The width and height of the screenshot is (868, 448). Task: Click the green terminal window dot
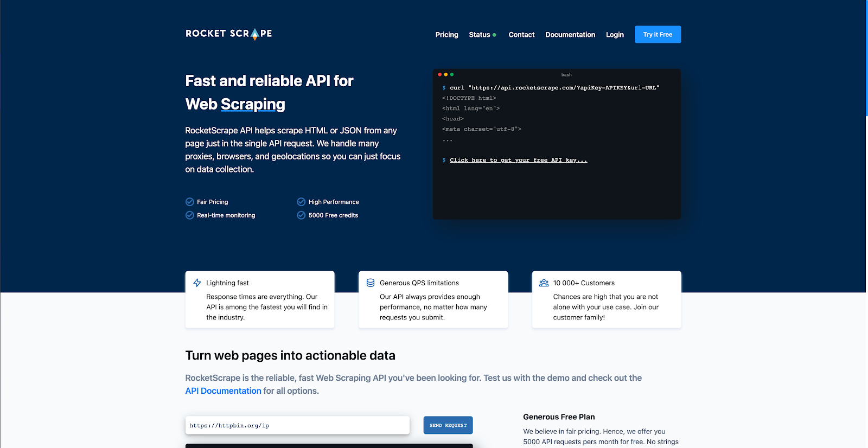coord(452,74)
